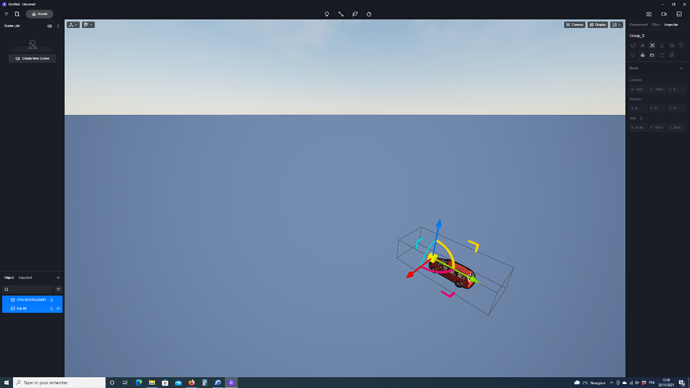Click the object search field in the bottom-left panel
This screenshot has height=388, width=690.
tap(28, 289)
